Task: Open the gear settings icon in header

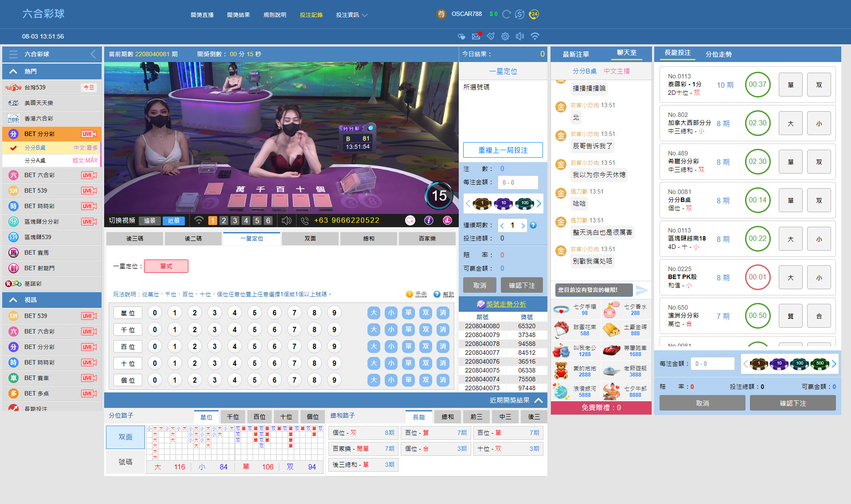Action: 505,36
